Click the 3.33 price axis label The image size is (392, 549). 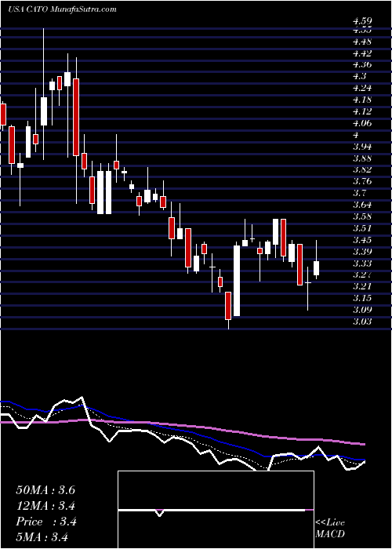pyautogui.click(x=362, y=263)
